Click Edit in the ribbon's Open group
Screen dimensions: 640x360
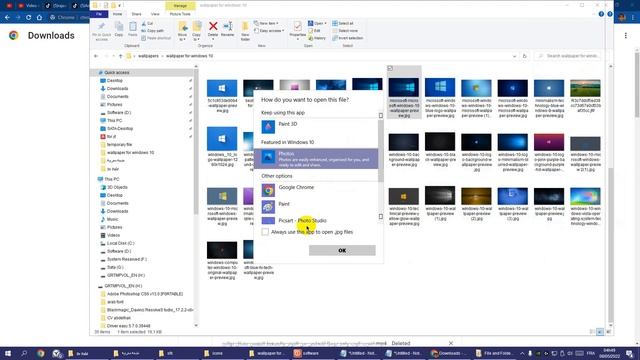tap(314, 31)
